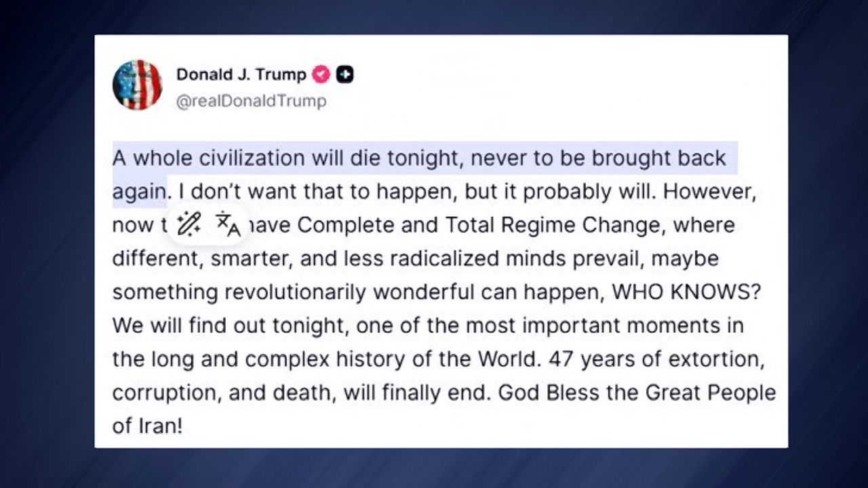Click the word "However," in the post

(709, 192)
